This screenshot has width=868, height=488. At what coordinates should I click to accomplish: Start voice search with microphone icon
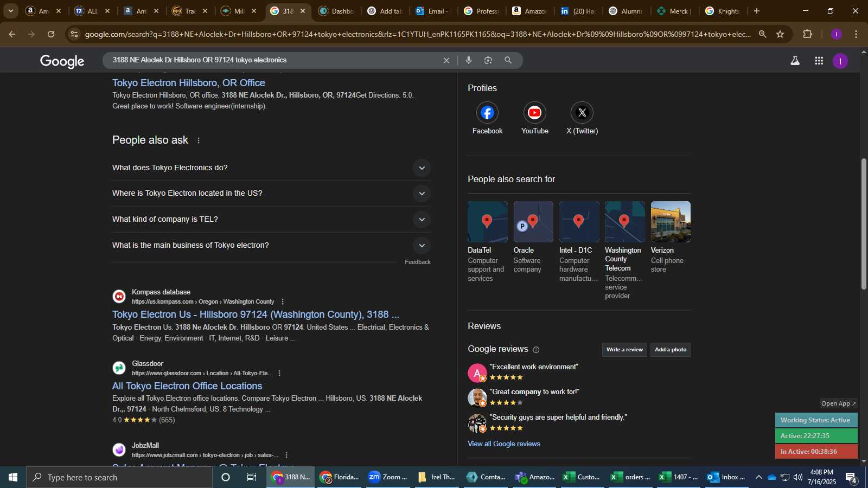coord(469,60)
